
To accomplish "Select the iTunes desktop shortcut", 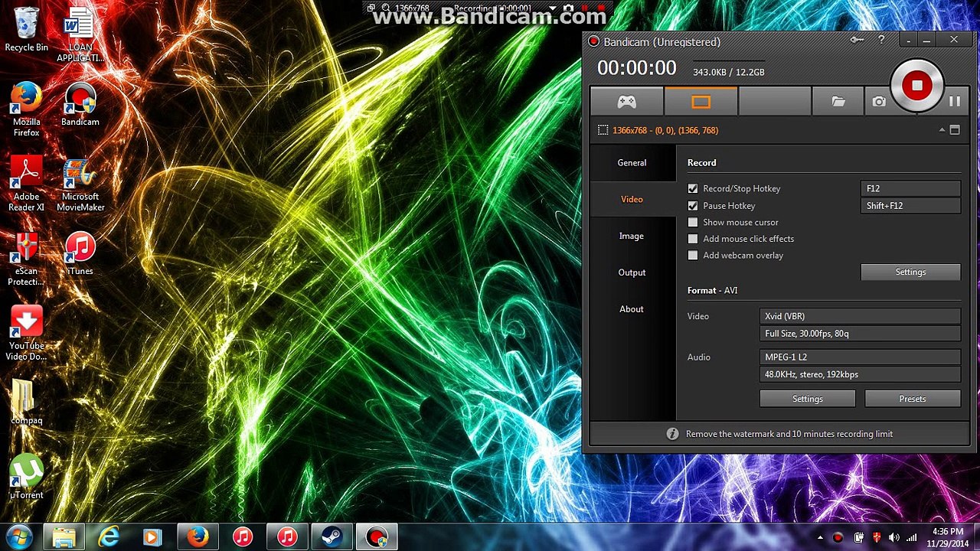I will pos(80,253).
